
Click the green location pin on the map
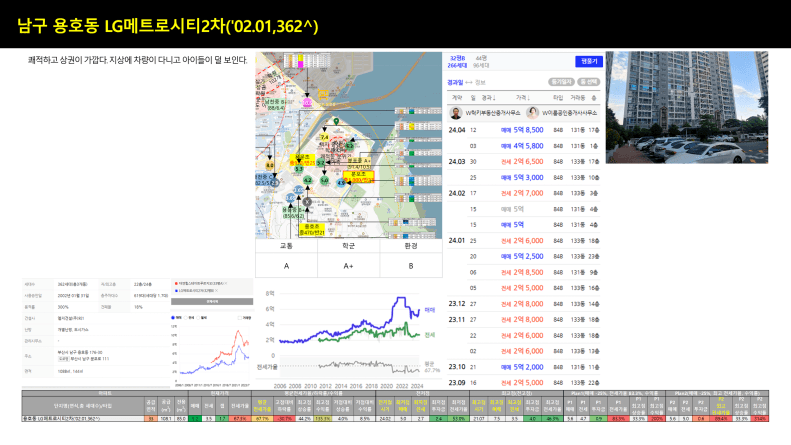336,122
